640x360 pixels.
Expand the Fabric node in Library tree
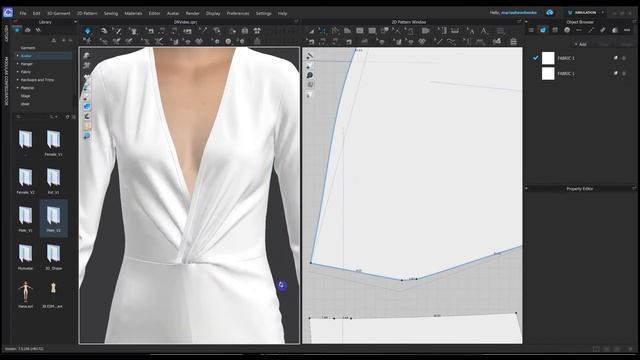[17, 72]
